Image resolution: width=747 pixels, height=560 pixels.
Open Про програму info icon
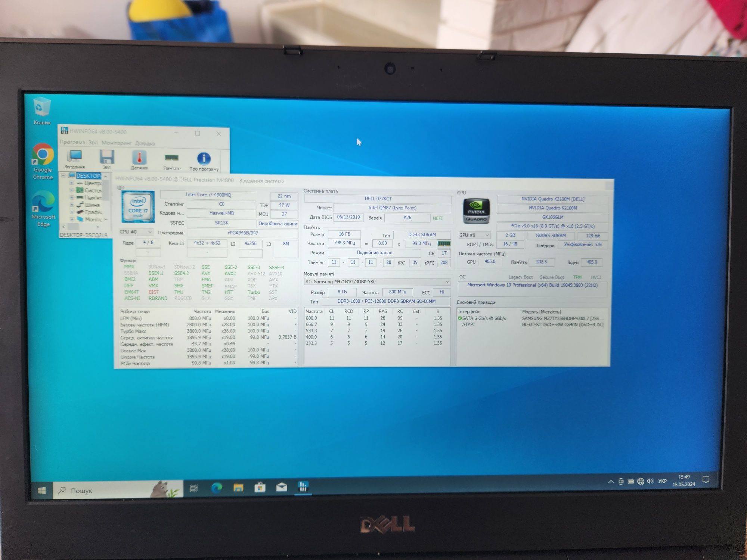coord(204,161)
